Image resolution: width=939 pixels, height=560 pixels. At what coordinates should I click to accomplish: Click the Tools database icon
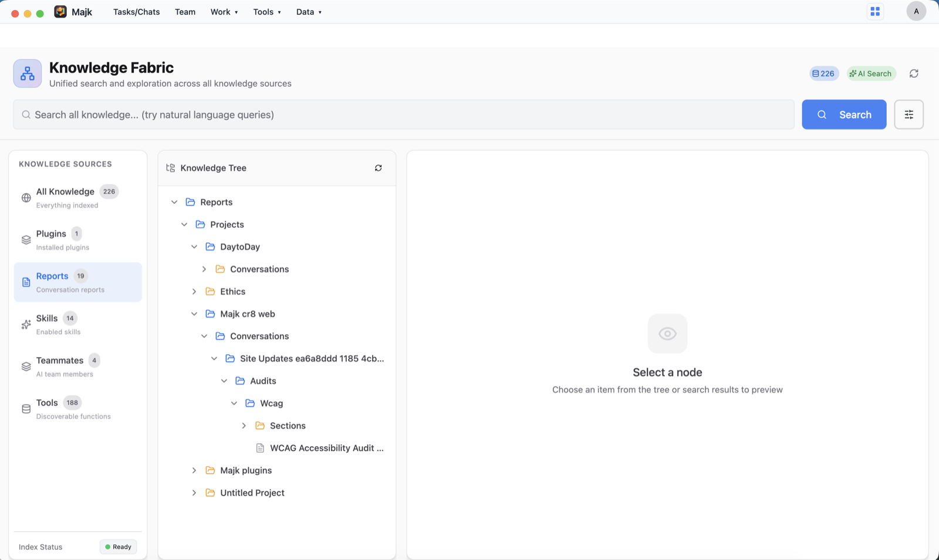[26, 409]
